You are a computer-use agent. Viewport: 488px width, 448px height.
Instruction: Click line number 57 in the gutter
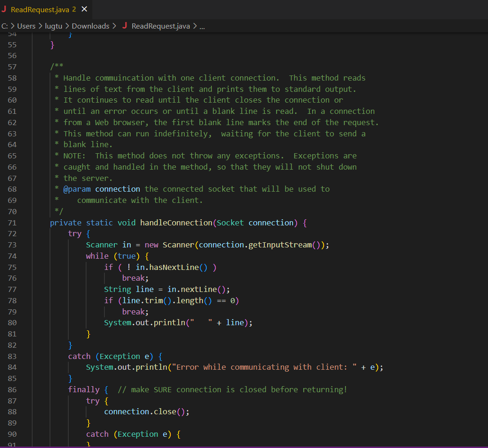coord(12,67)
